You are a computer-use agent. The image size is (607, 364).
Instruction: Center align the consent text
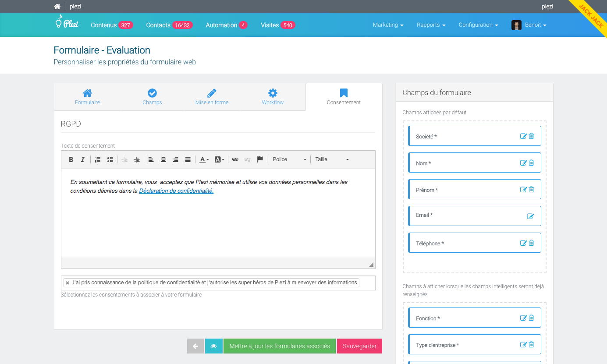[163, 159]
